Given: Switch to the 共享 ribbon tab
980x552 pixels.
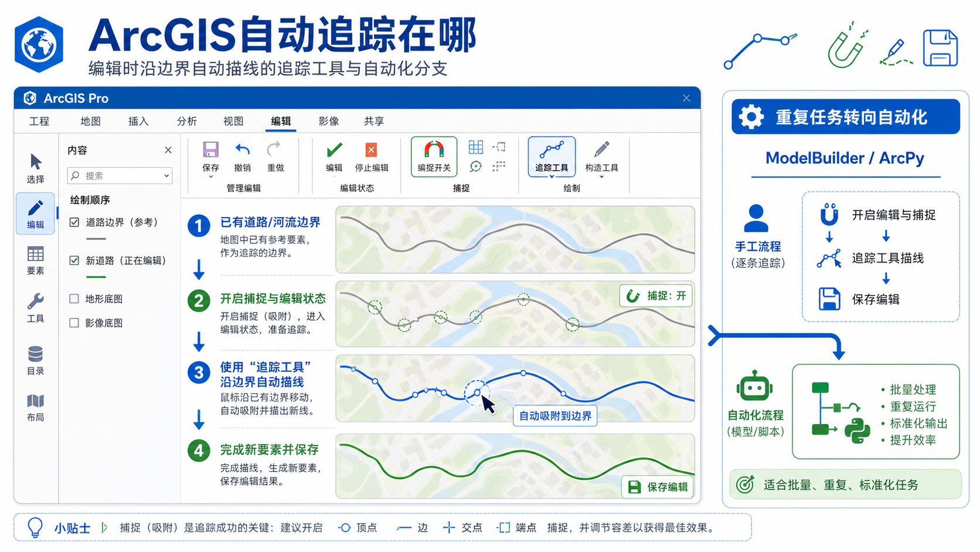Looking at the screenshot, I should coord(374,121).
